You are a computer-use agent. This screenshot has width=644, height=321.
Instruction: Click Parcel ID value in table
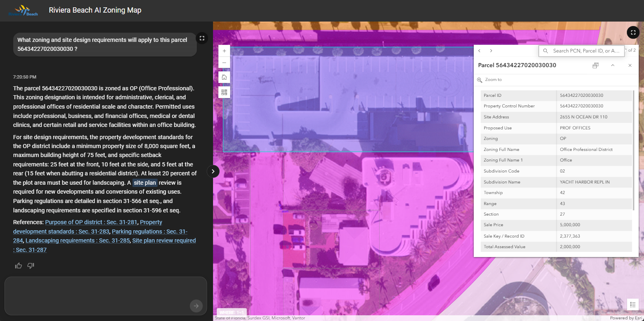[x=581, y=96]
